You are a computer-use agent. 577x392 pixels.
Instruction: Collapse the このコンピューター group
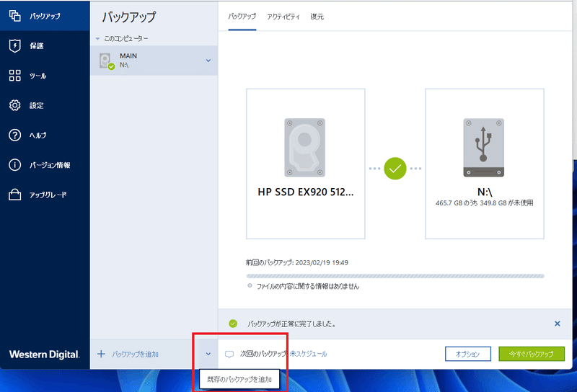pos(98,39)
